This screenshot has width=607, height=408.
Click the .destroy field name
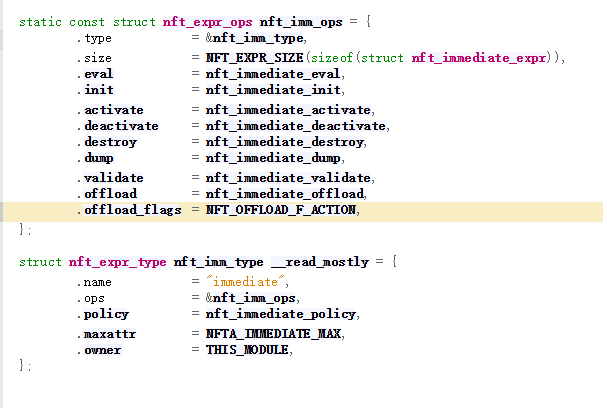(x=110, y=142)
